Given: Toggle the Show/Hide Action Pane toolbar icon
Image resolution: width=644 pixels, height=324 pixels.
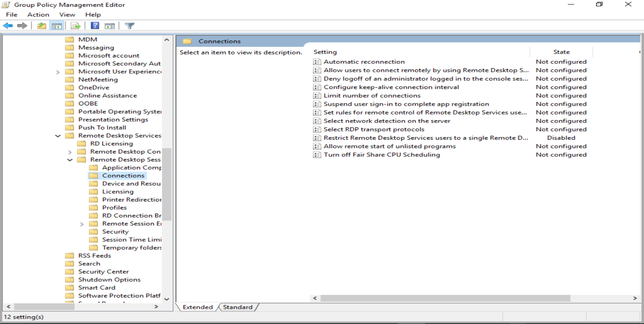Looking at the screenshot, I should [110, 26].
